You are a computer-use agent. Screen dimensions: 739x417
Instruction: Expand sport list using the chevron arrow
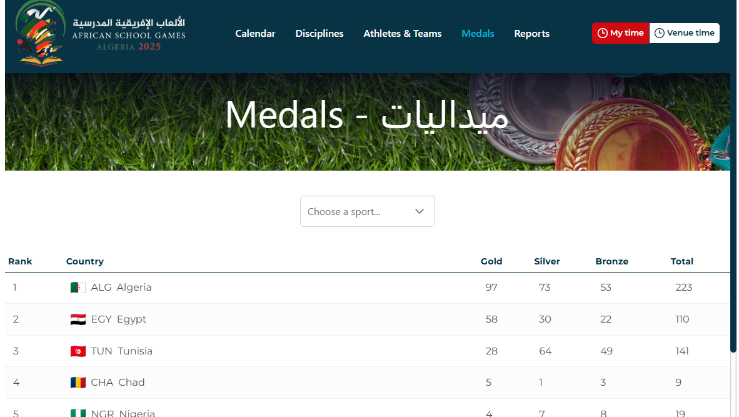click(x=419, y=212)
